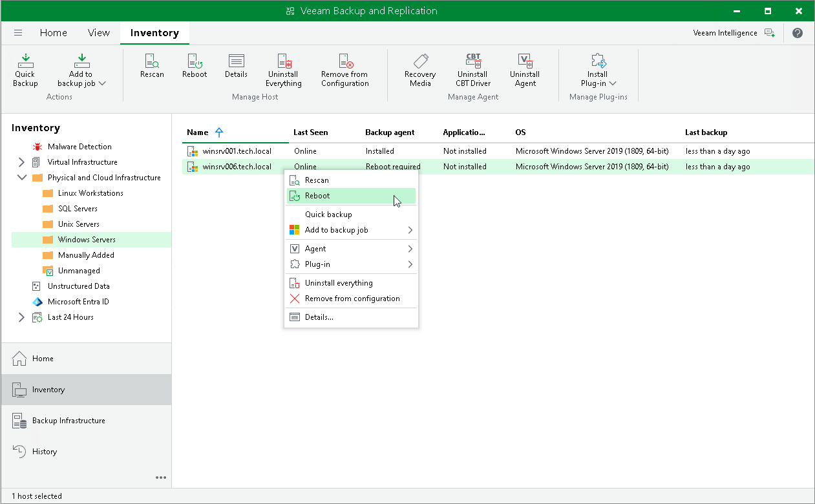Go to Home navigation pane

point(86,359)
